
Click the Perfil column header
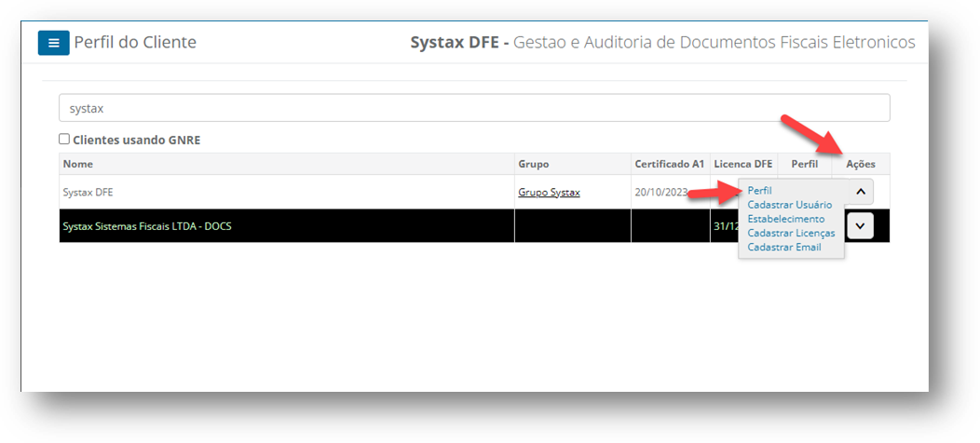point(804,164)
